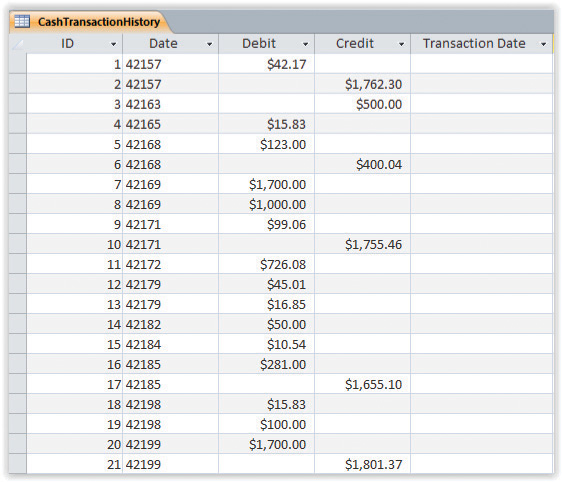Expand the Debit column dropdown arrow

(305, 44)
